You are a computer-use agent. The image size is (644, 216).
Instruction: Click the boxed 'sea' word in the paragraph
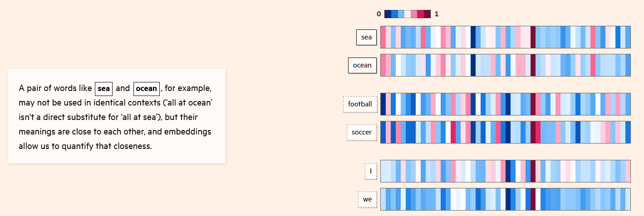[x=104, y=88]
